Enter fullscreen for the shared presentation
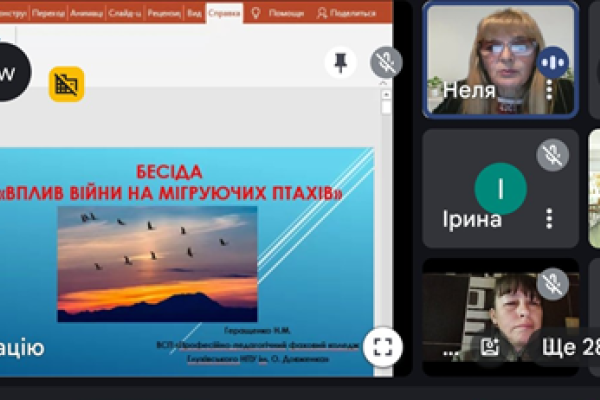 [381, 346]
